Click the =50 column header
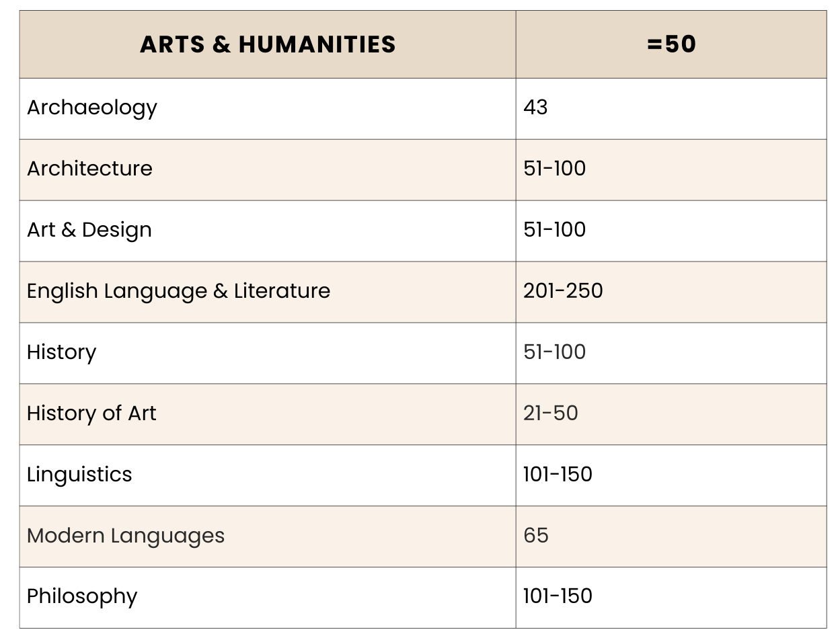 pos(671,44)
